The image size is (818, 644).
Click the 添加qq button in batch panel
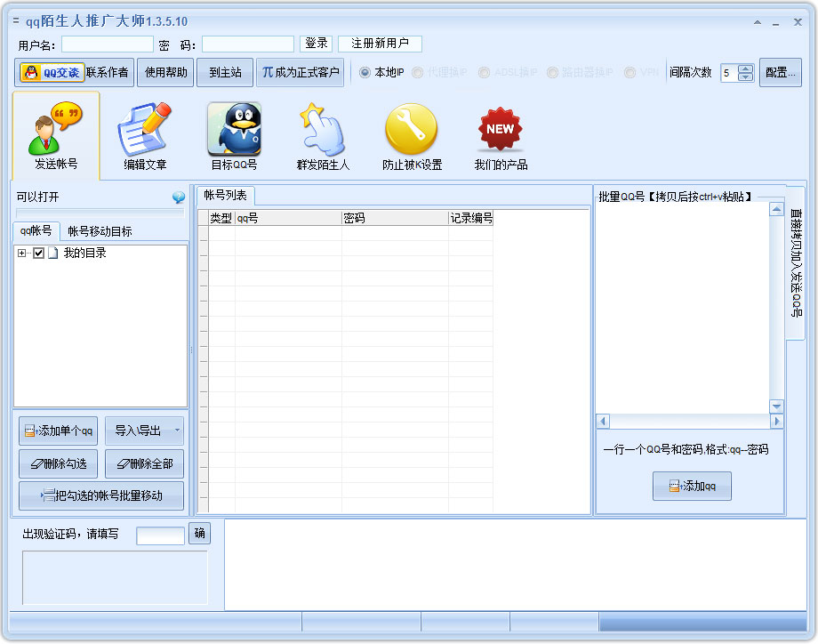[692, 486]
